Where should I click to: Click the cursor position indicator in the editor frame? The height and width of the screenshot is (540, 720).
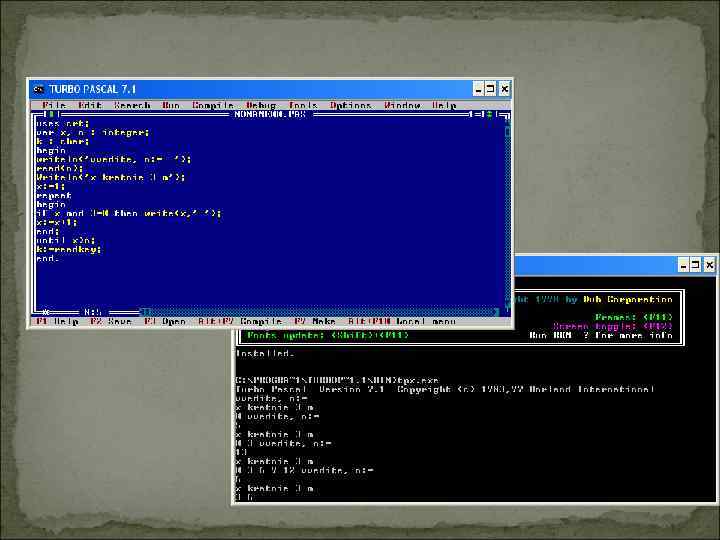tap(93, 312)
